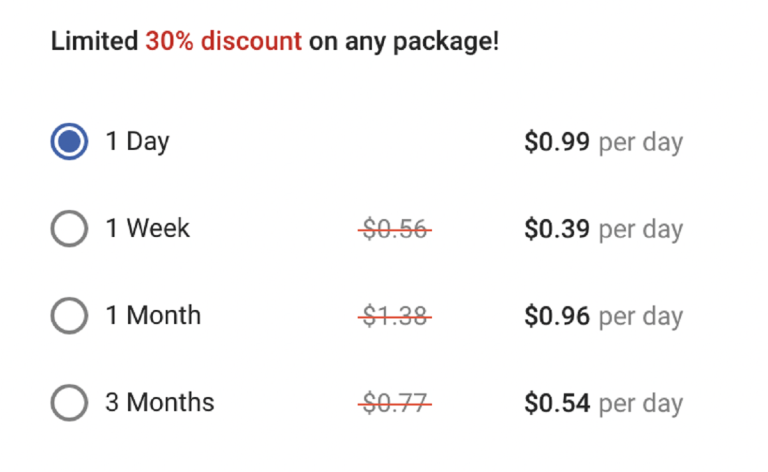Select the 1 Day radio button
The height and width of the screenshot is (472, 768).
click(x=69, y=142)
